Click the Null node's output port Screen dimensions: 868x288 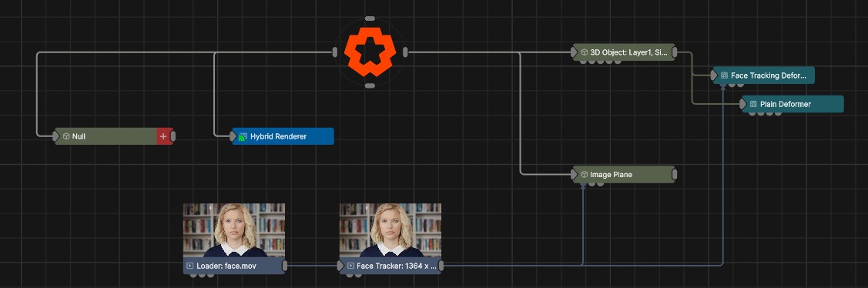click(173, 136)
